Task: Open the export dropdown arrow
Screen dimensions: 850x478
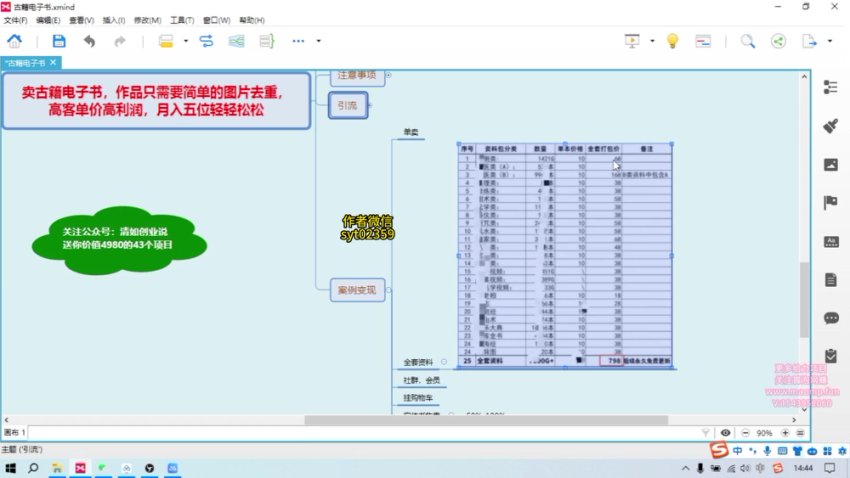Action: (829, 41)
